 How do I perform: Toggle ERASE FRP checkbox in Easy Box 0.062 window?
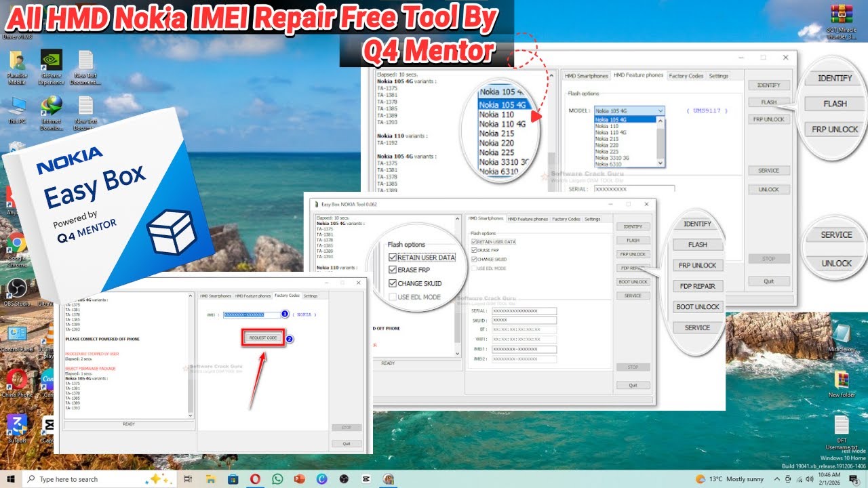[486, 250]
